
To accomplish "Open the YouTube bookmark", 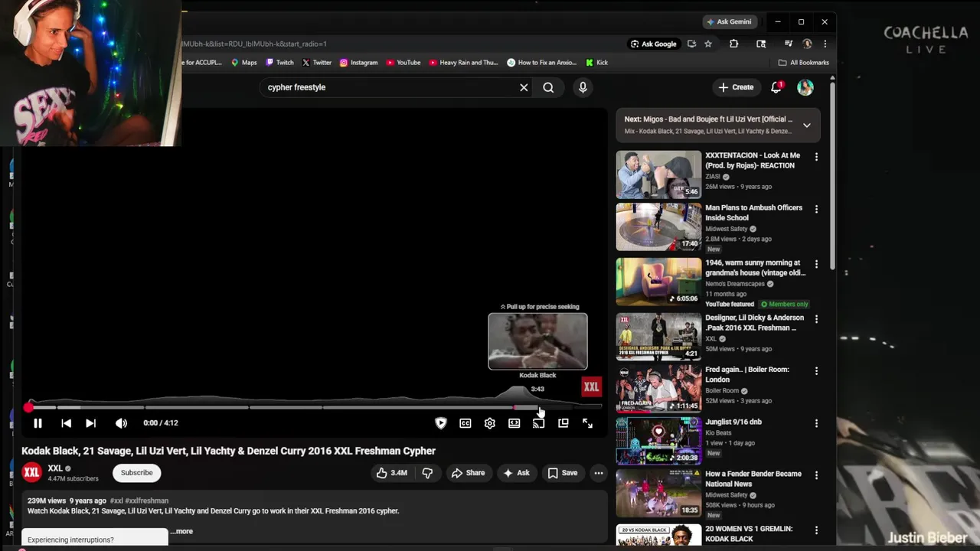I will point(403,63).
